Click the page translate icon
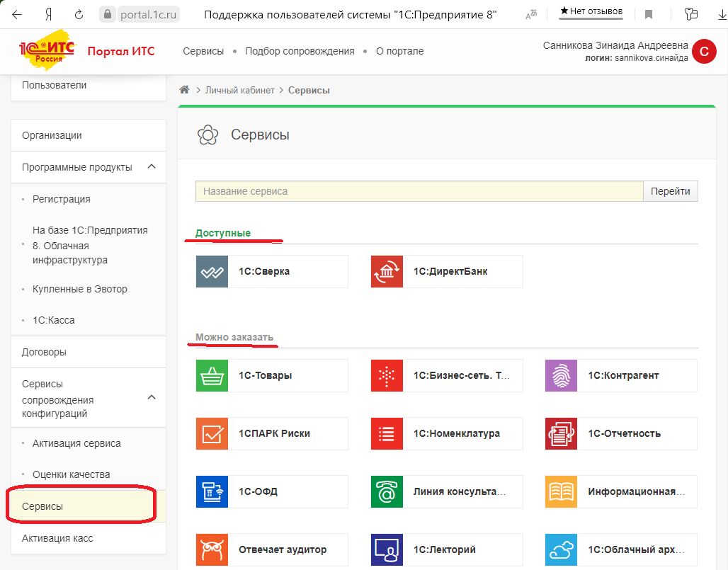 (x=530, y=15)
